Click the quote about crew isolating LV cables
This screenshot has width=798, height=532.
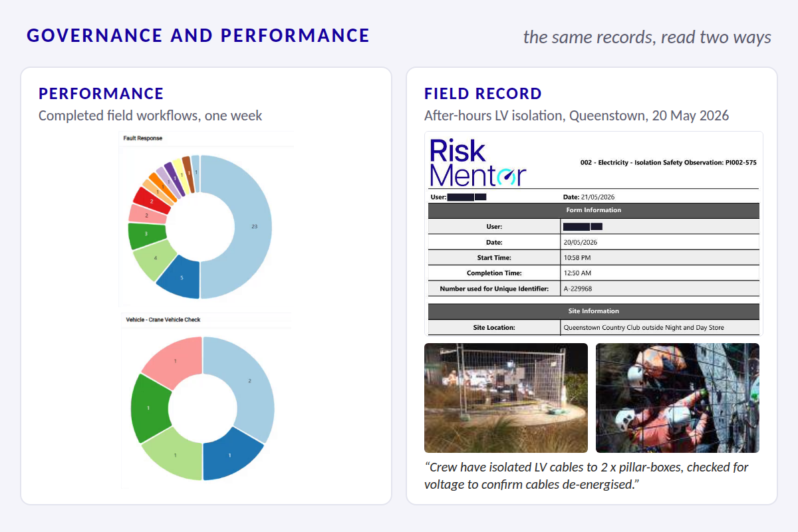tap(587, 475)
